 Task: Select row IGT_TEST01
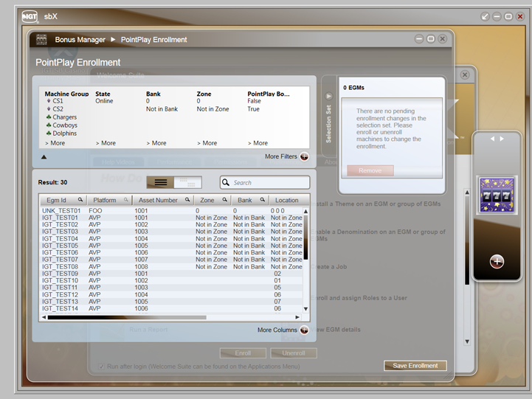[171, 218]
